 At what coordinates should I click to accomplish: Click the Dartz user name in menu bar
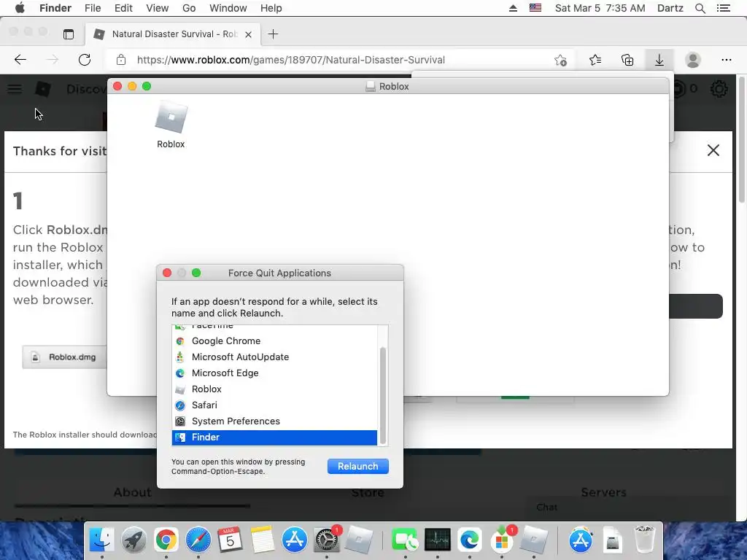(670, 8)
